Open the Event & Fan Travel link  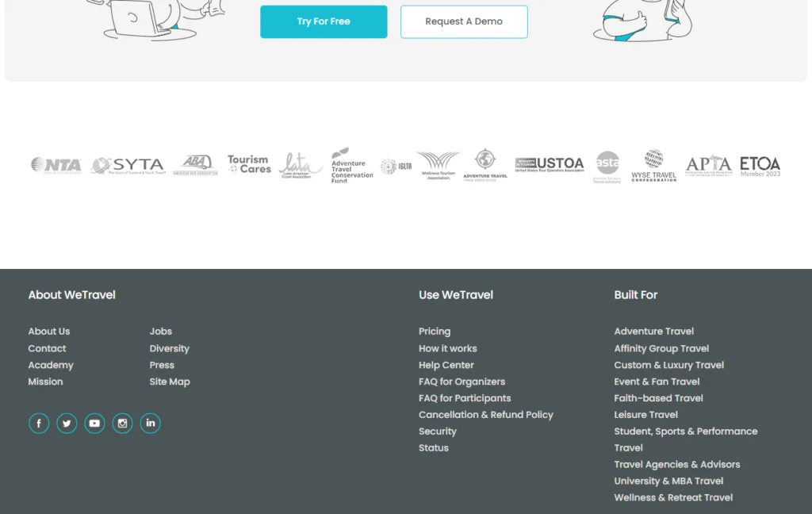pyautogui.click(x=657, y=382)
